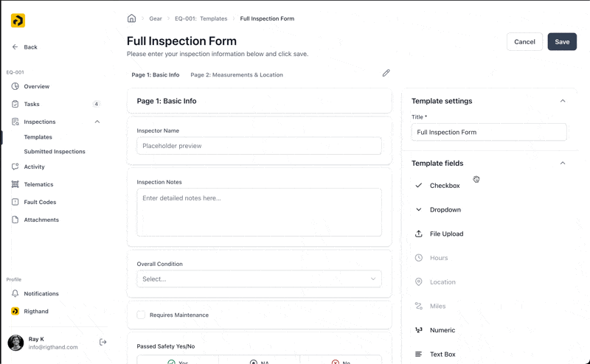This screenshot has width=590, height=364.
Task: Click the Overview sidebar link
Action: tap(36, 86)
